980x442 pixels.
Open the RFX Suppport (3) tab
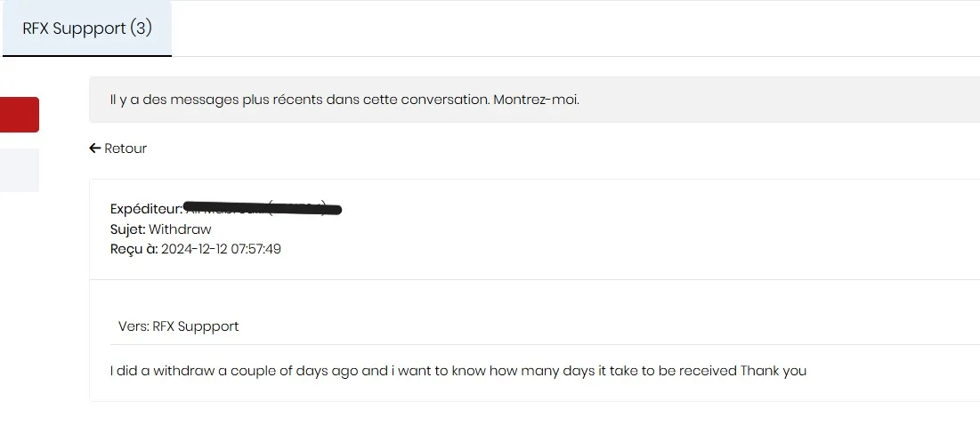click(x=86, y=28)
